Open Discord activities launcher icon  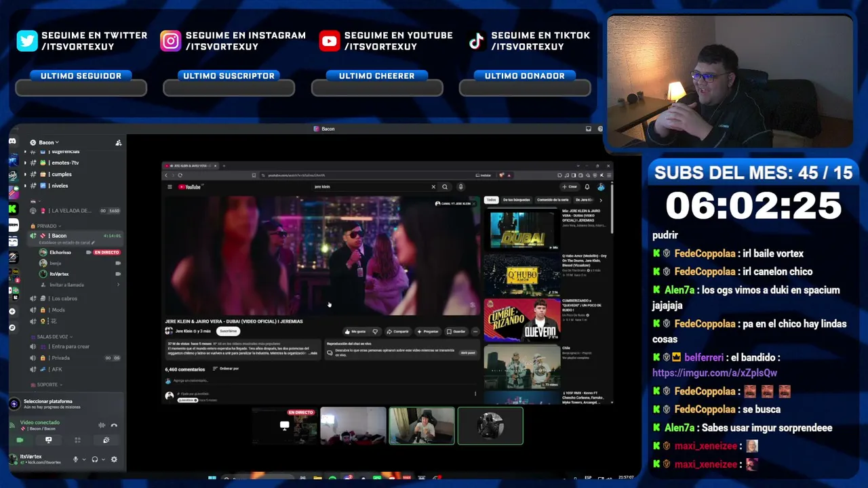click(x=77, y=440)
